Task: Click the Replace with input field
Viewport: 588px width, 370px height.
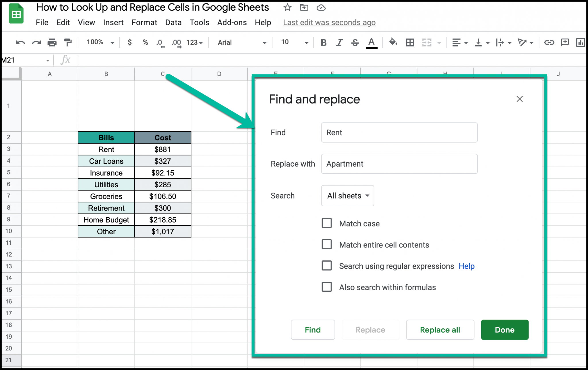Action: tap(399, 164)
